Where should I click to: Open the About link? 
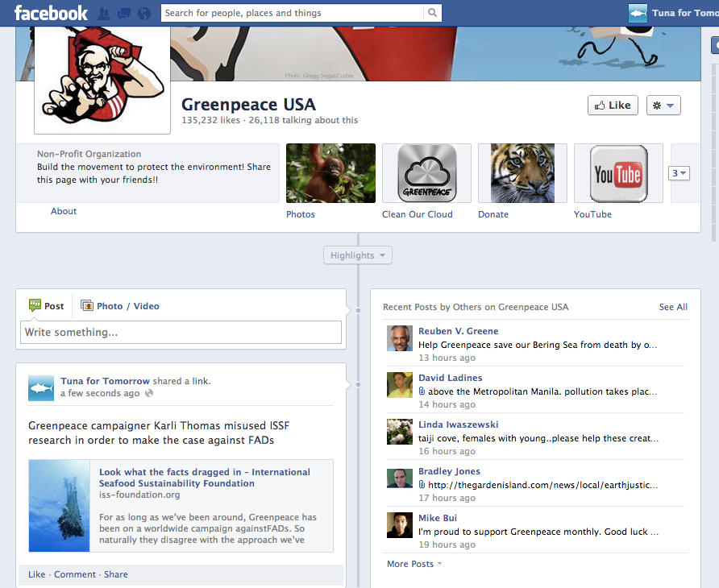point(64,211)
